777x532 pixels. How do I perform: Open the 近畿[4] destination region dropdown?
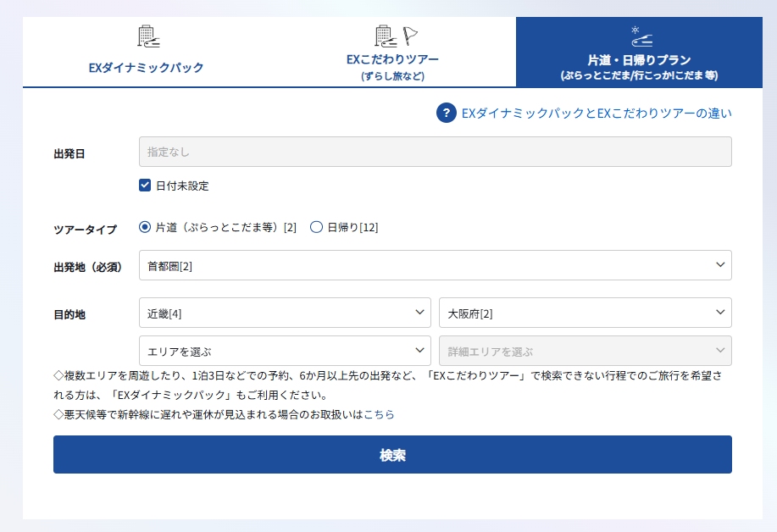pyautogui.click(x=285, y=313)
